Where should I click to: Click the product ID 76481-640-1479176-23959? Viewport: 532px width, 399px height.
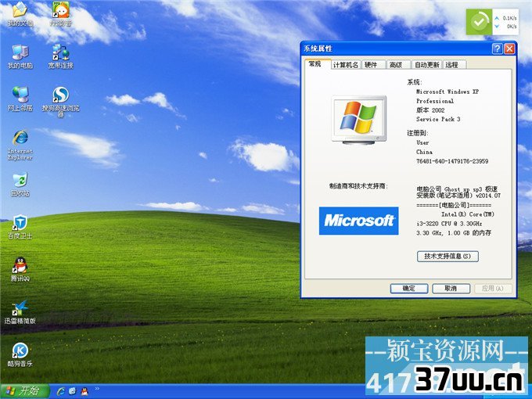coord(452,161)
